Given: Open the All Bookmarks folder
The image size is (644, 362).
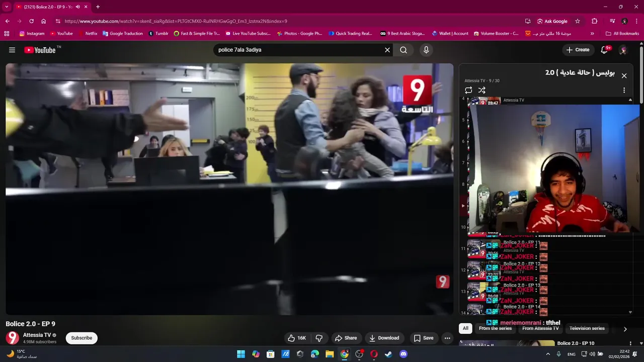Looking at the screenshot, I should coord(622,34).
